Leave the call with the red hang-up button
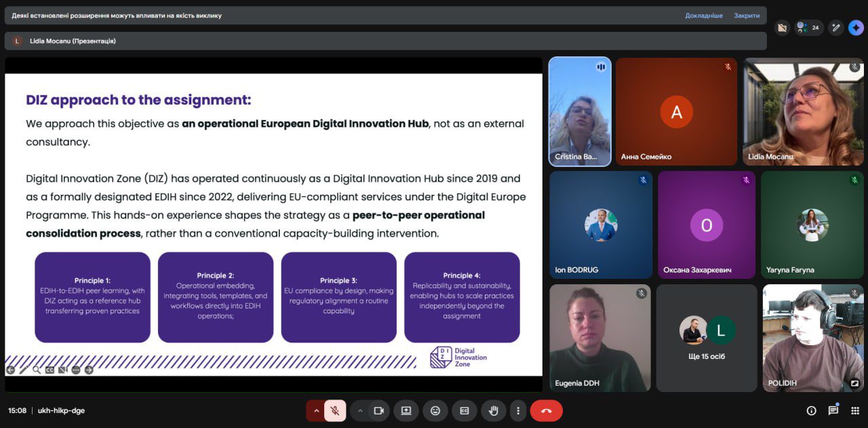This screenshot has width=868, height=428. [x=547, y=410]
